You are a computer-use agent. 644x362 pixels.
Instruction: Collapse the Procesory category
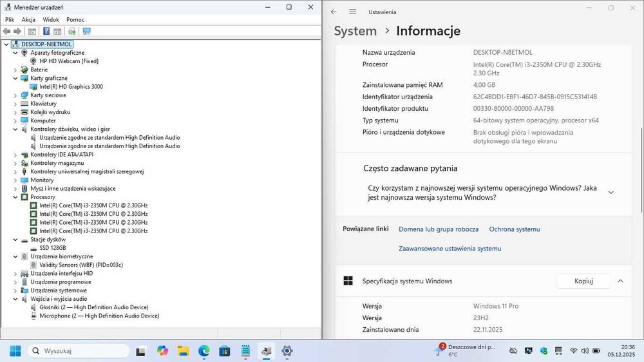[x=15, y=197]
